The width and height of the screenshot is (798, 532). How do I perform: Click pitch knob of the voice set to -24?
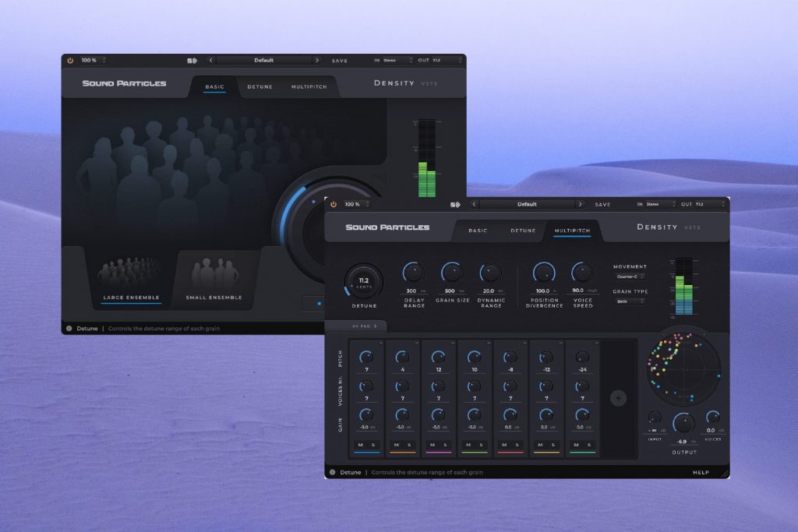582,358
